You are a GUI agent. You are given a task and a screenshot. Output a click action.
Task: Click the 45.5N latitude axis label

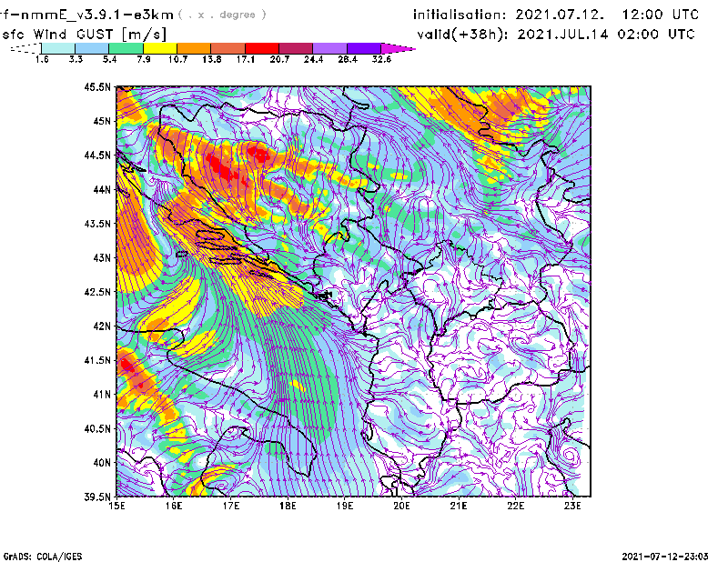[x=97, y=86]
